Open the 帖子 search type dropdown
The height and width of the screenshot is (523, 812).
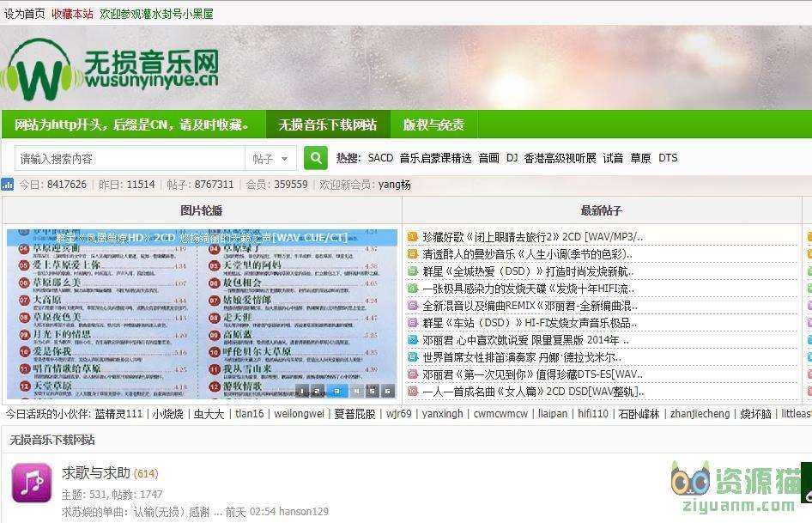coord(270,158)
